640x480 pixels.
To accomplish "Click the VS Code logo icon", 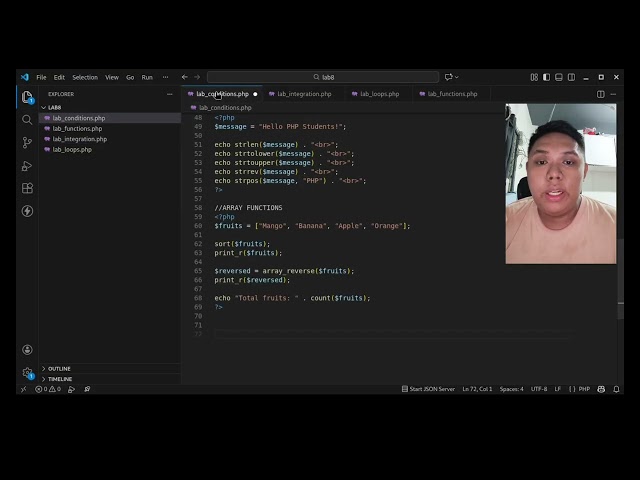I will (x=25, y=77).
